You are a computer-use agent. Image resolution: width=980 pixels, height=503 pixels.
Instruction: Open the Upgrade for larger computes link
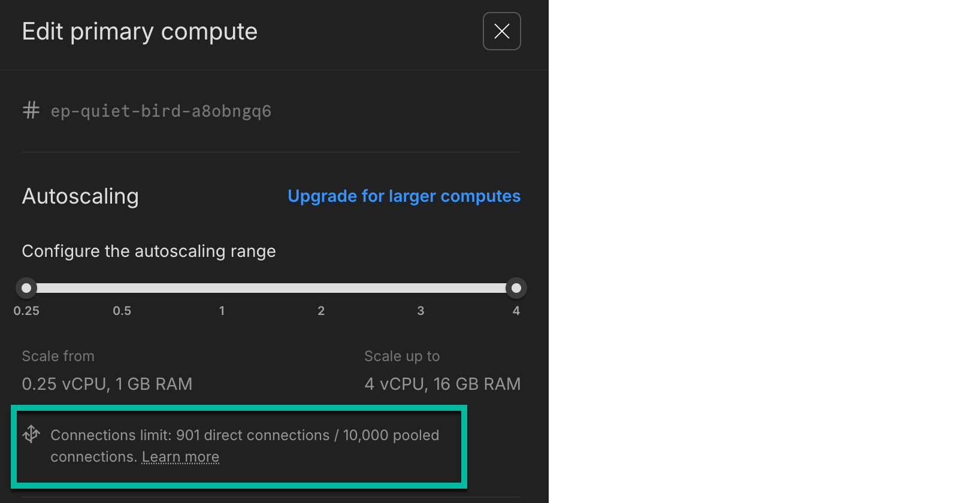pyautogui.click(x=404, y=196)
